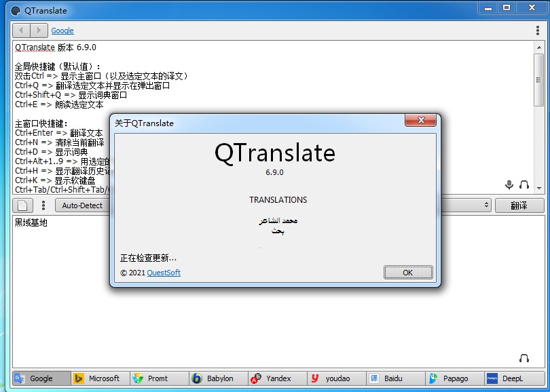Click the line 'Ctrl+E => 朗读选定文本'

point(59,104)
